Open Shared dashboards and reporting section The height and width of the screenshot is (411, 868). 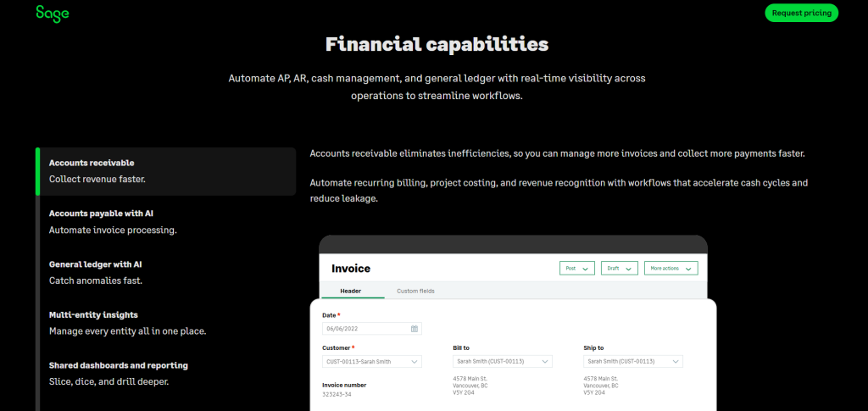(x=166, y=374)
